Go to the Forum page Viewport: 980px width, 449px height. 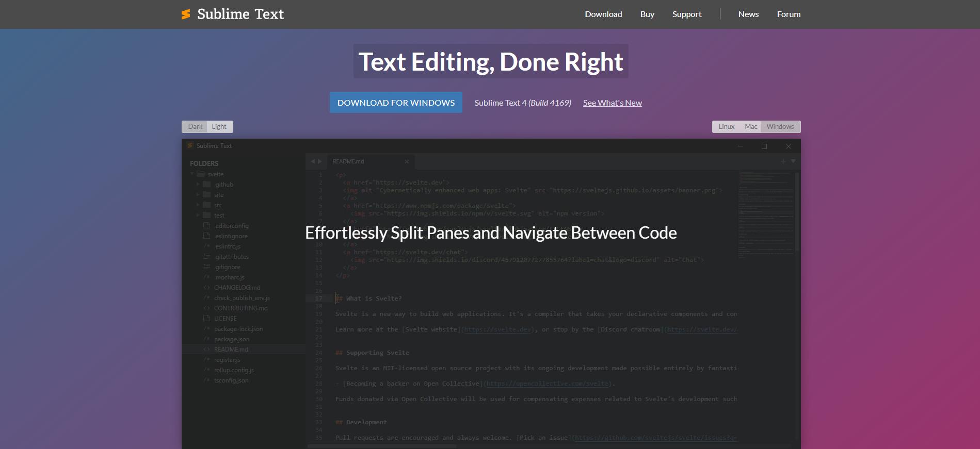pos(788,14)
